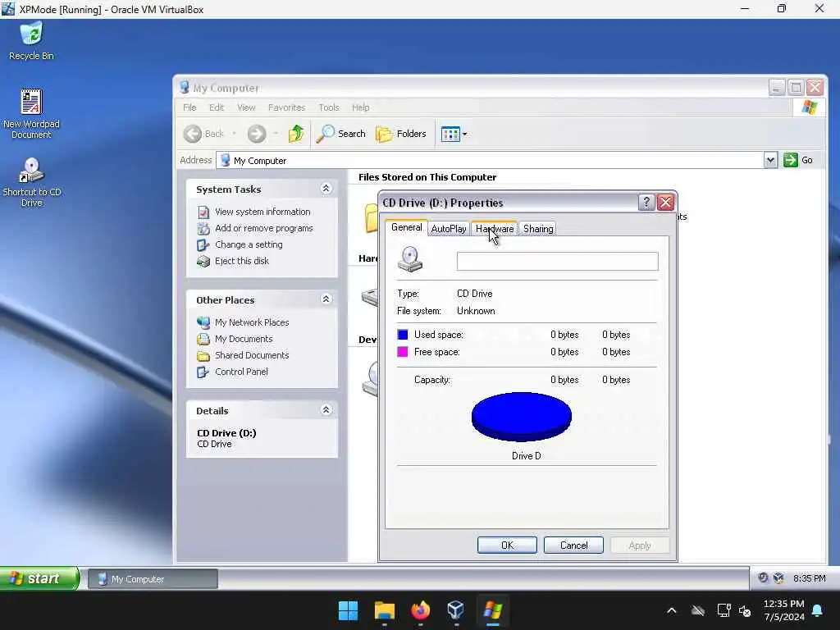This screenshot has height=630, width=840.
Task: Switch to the Hardware tab
Action: (x=495, y=229)
